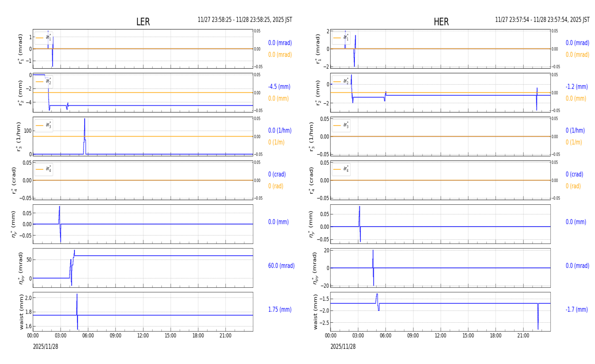The image size is (595, 364).
Task: Click the legend entry in HER r2 plot
Action: click(x=341, y=81)
